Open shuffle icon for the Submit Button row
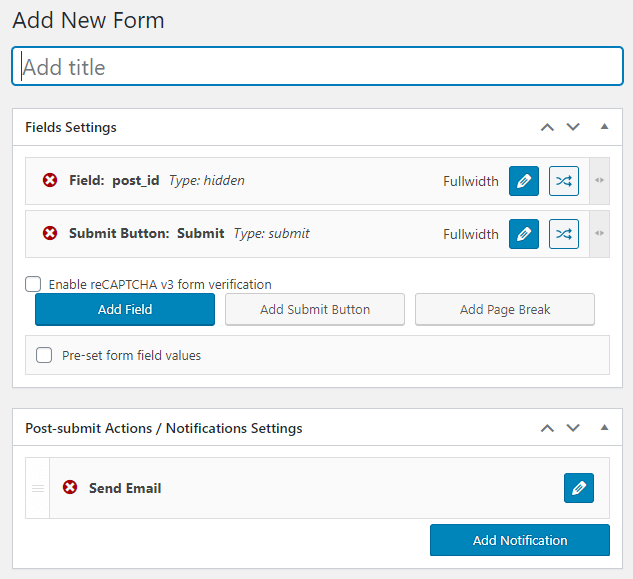This screenshot has width=633, height=579. [x=564, y=234]
